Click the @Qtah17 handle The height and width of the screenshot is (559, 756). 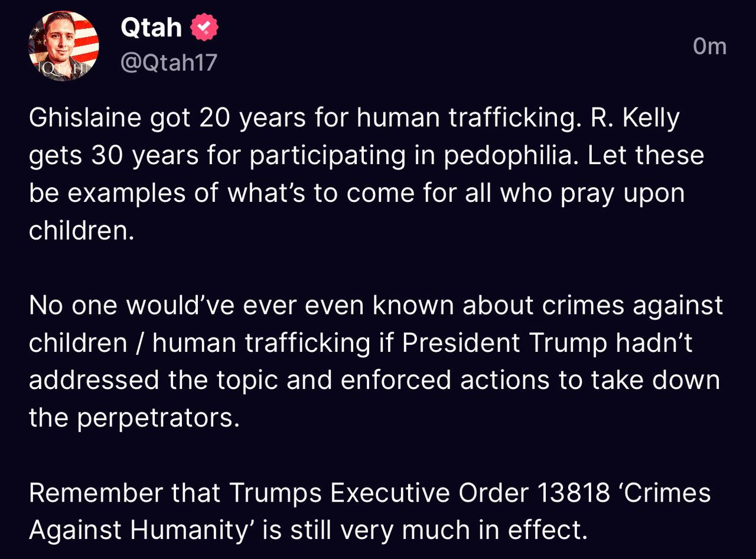169,63
